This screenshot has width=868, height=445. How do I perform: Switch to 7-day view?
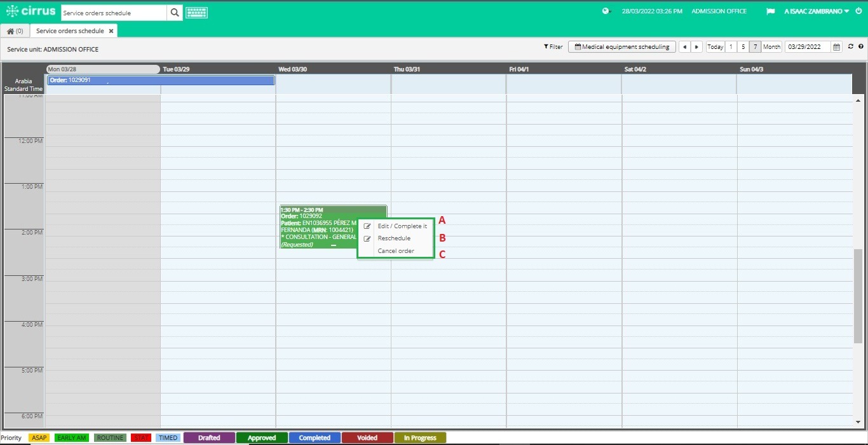755,47
